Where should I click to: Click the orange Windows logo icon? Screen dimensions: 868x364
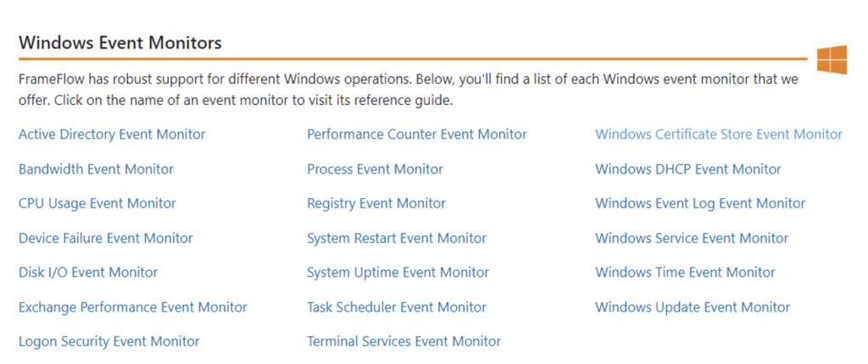[x=832, y=59]
